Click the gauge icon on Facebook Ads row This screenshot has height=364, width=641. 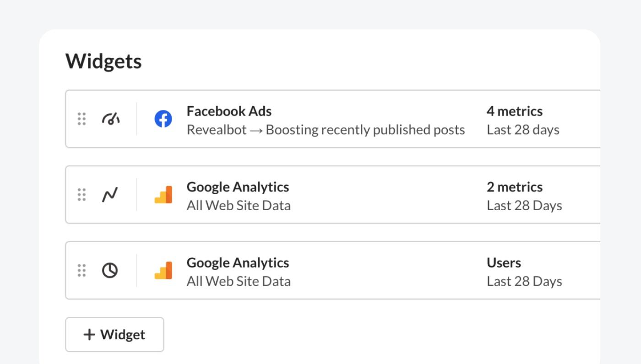(x=110, y=119)
